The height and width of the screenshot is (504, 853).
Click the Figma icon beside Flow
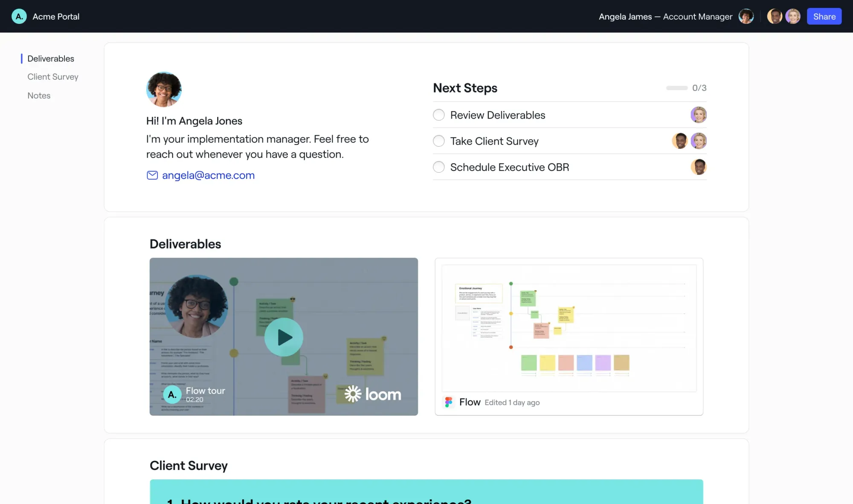[449, 402]
